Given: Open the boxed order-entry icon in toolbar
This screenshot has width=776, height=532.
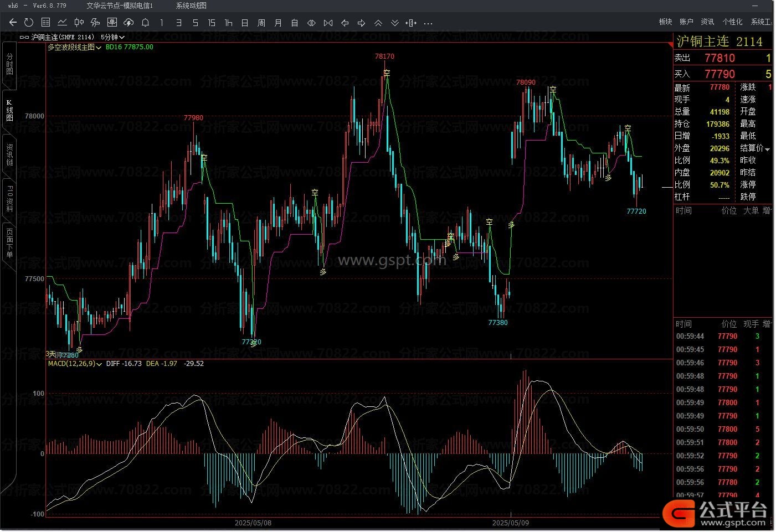Looking at the screenshot, I should pyautogui.click(x=112, y=23).
